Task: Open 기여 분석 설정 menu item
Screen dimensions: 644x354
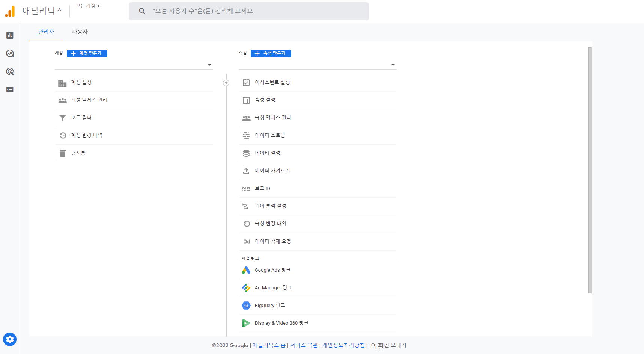Action: 318,206
